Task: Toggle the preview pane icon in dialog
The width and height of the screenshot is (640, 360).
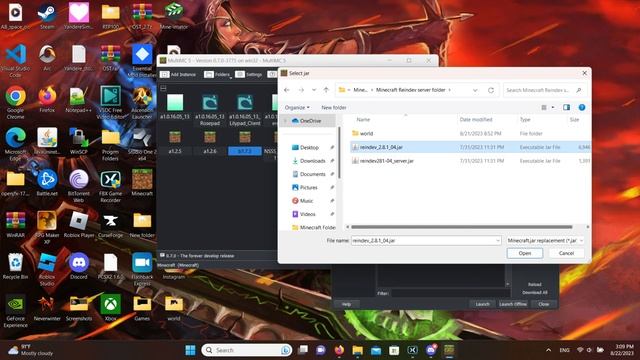Action: pyautogui.click(x=566, y=107)
